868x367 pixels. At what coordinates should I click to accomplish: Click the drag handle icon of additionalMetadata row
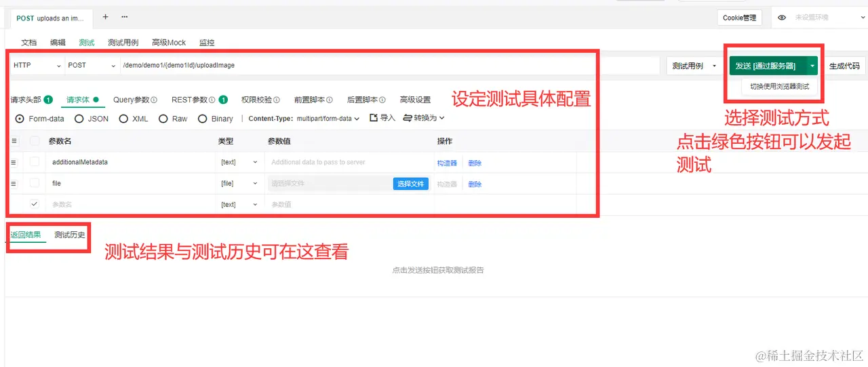[x=13, y=163]
